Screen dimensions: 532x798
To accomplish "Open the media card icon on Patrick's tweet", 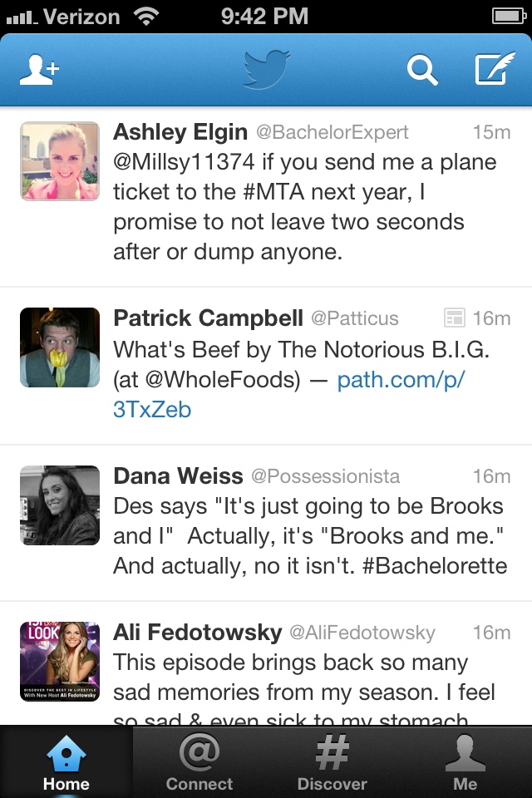I will pos(454,318).
